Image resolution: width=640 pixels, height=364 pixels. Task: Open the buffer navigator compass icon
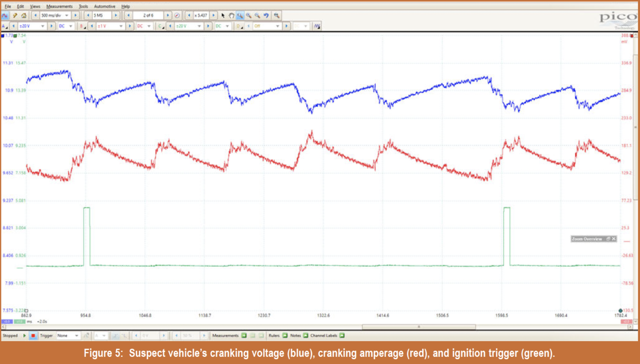click(177, 16)
